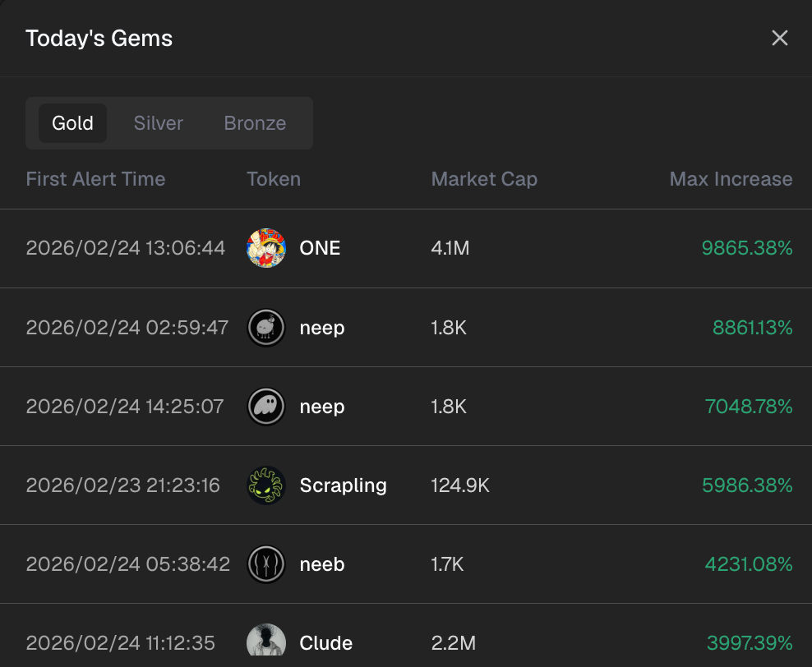The image size is (812, 667).
Task: Click the neep icon in the 02:59:47 row
Action: [x=266, y=328]
